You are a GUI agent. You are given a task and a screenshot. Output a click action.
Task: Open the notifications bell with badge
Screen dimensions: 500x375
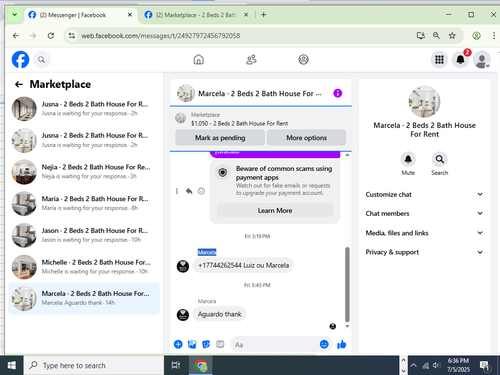(460, 60)
